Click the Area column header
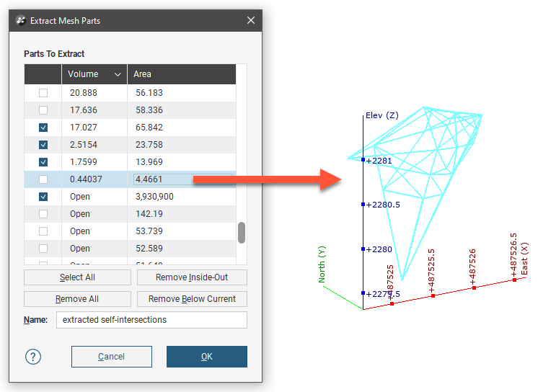538x392 pixels. click(180, 74)
